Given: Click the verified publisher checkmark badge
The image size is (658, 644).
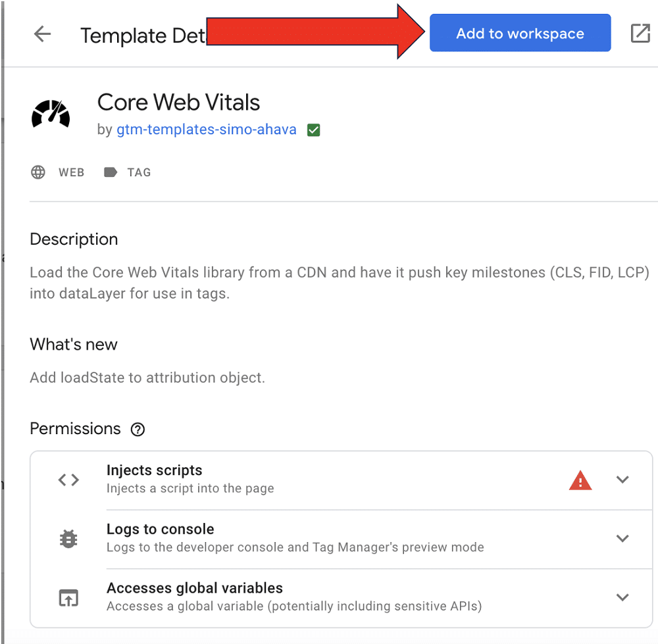Looking at the screenshot, I should point(313,130).
